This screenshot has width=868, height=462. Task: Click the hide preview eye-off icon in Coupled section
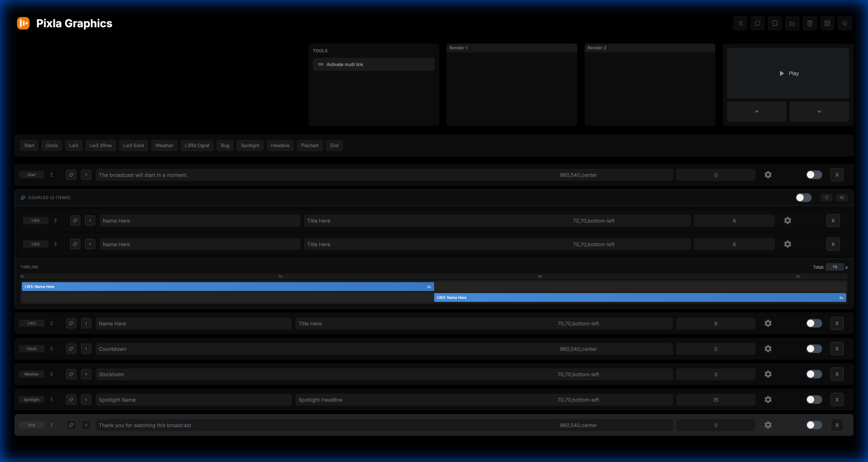pyautogui.click(x=842, y=198)
